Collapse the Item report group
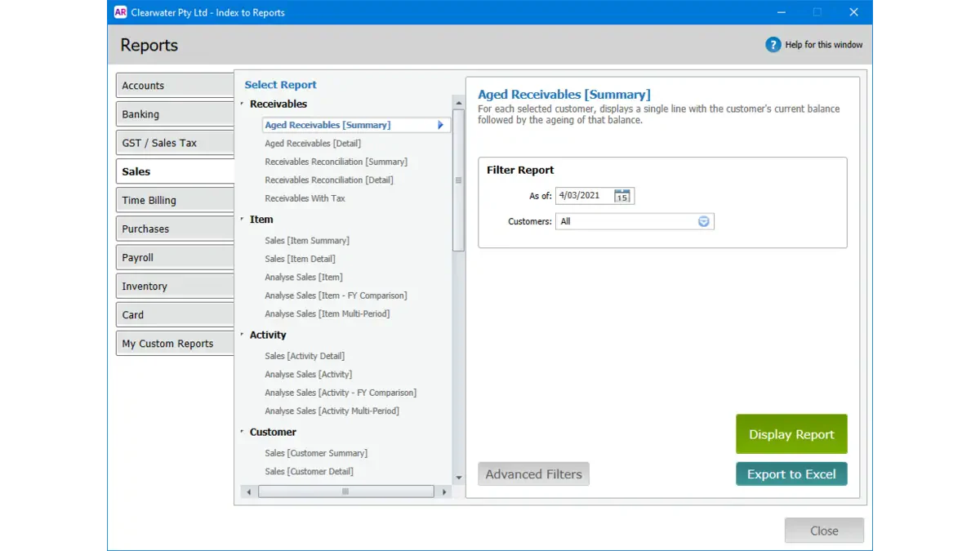 pyautogui.click(x=242, y=219)
